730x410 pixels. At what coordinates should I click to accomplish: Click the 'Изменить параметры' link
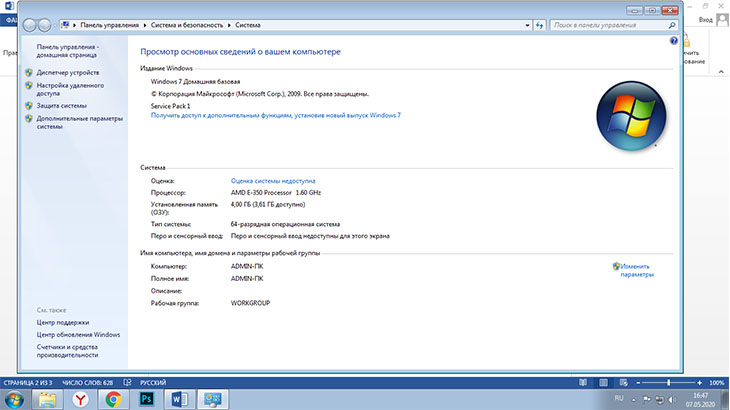pos(635,270)
